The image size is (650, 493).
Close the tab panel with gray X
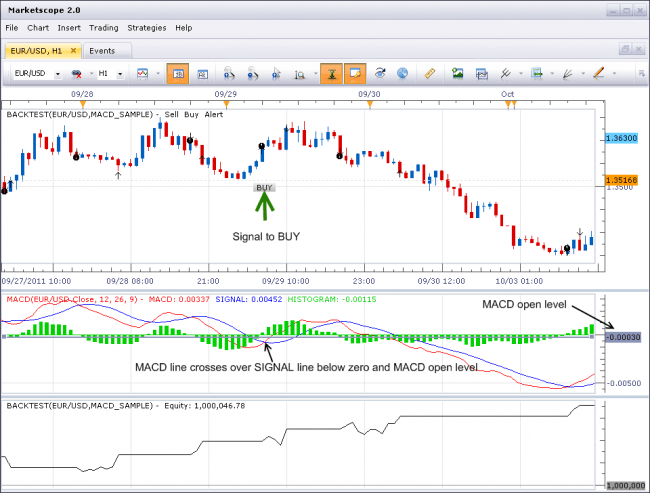tap(639, 49)
